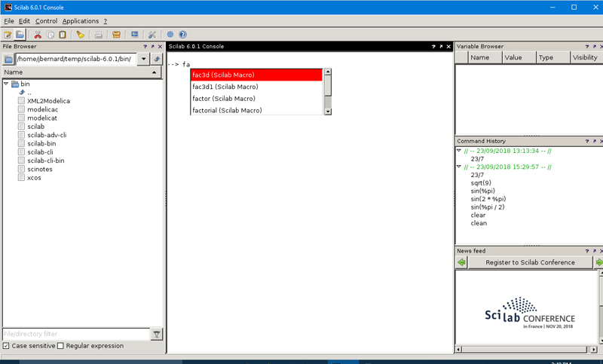The height and width of the screenshot is (364, 603).
Task: Click the Cut scissors icon
Action: [x=38, y=35]
